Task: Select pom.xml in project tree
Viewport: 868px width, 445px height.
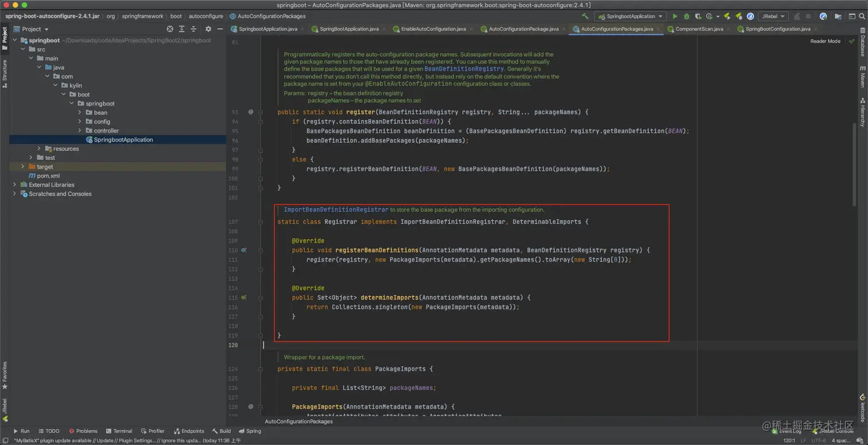Action: (x=44, y=175)
